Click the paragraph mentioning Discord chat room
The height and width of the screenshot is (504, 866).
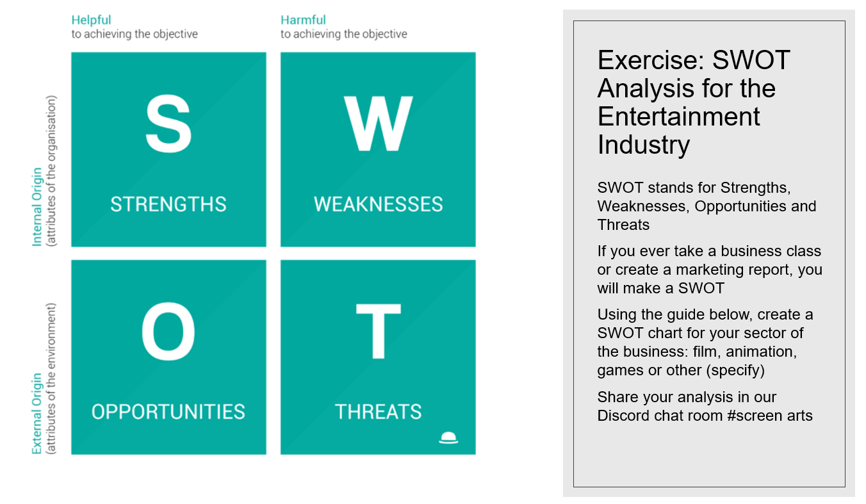tap(705, 406)
